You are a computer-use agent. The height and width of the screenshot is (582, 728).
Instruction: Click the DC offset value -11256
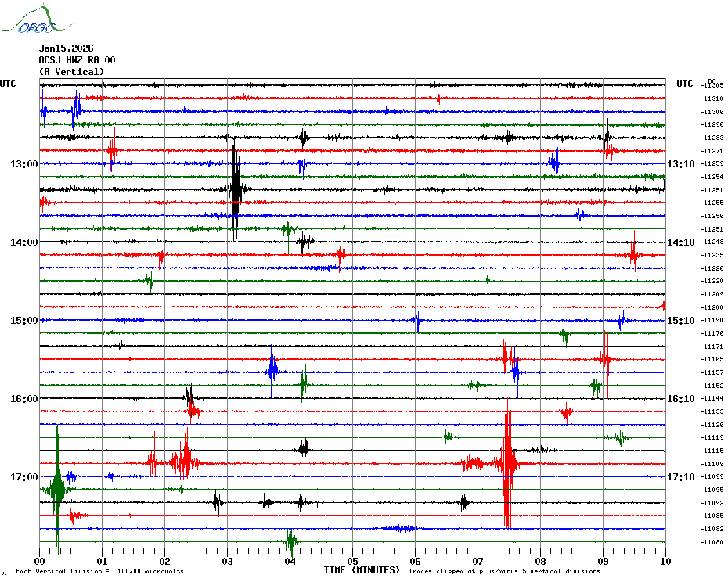pyautogui.click(x=712, y=216)
